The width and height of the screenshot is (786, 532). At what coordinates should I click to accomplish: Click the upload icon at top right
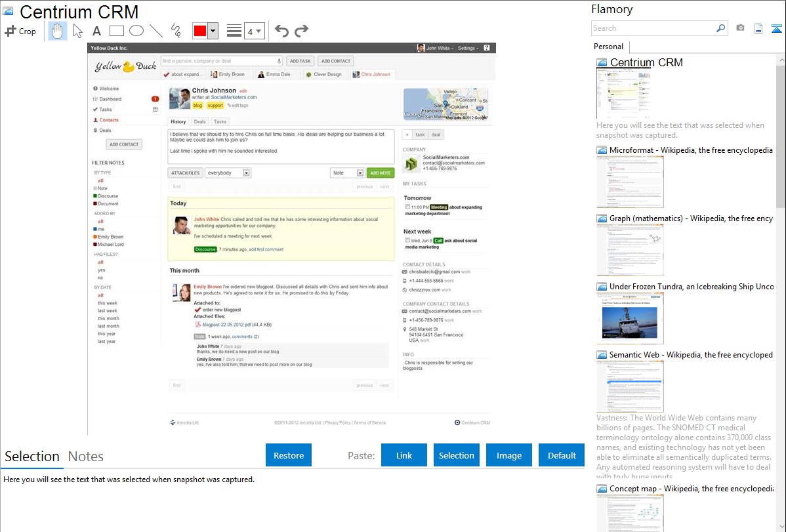click(x=776, y=28)
